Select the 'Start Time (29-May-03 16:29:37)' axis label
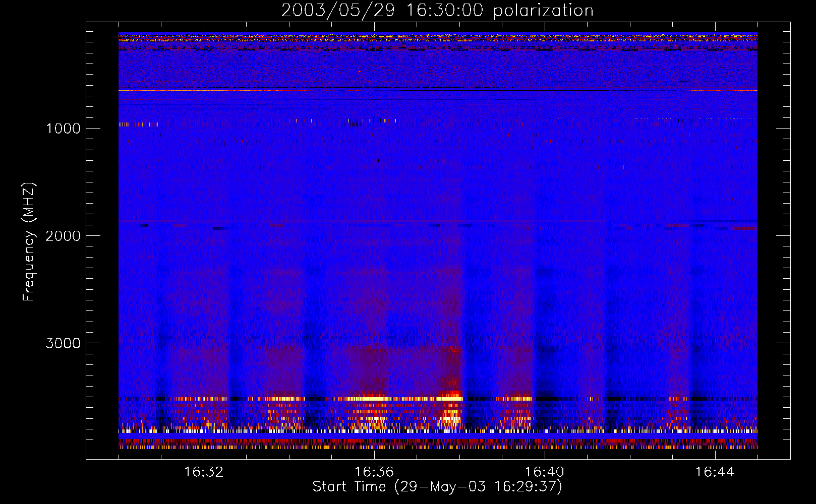816x504 pixels. pos(437,487)
